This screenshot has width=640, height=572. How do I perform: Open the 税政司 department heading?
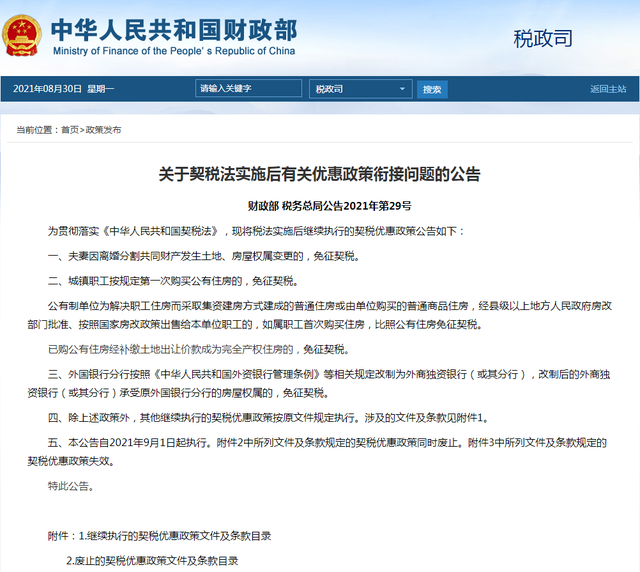click(x=543, y=39)
